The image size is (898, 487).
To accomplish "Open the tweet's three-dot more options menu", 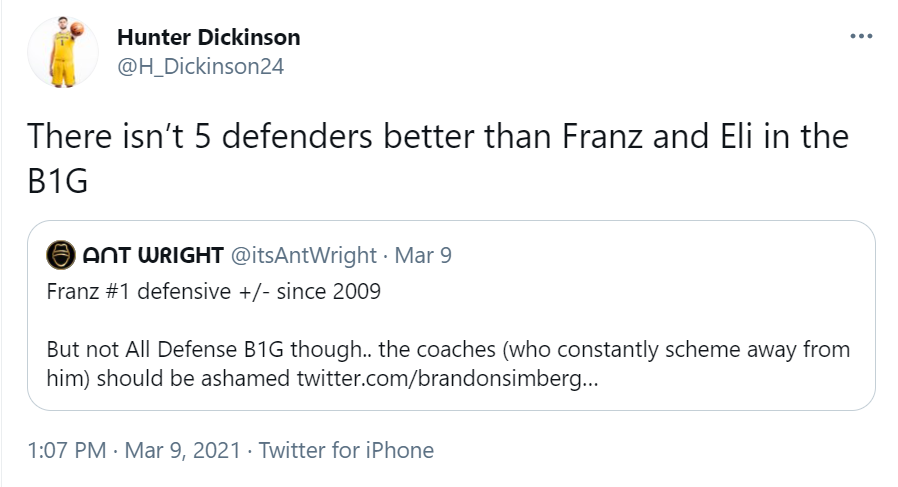I will [860, 37].
